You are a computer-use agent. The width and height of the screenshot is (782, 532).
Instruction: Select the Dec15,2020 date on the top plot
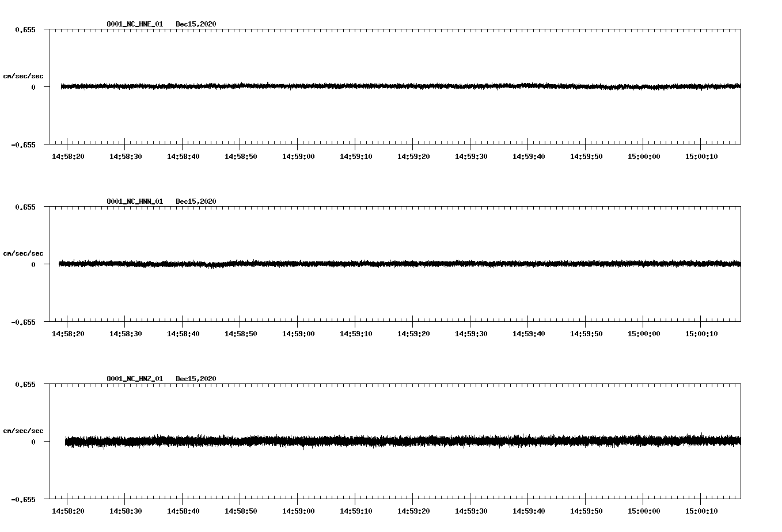tap(196, 24)
